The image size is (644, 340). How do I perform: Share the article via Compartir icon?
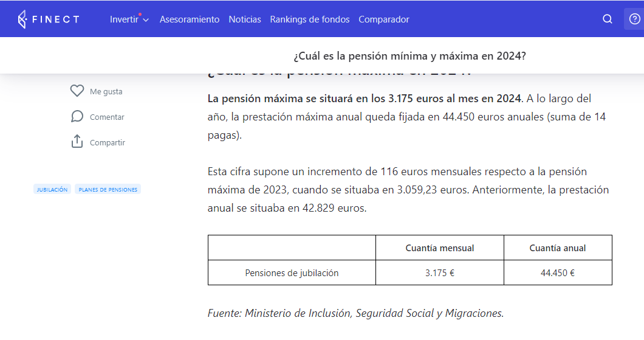[x=77, y=142]
